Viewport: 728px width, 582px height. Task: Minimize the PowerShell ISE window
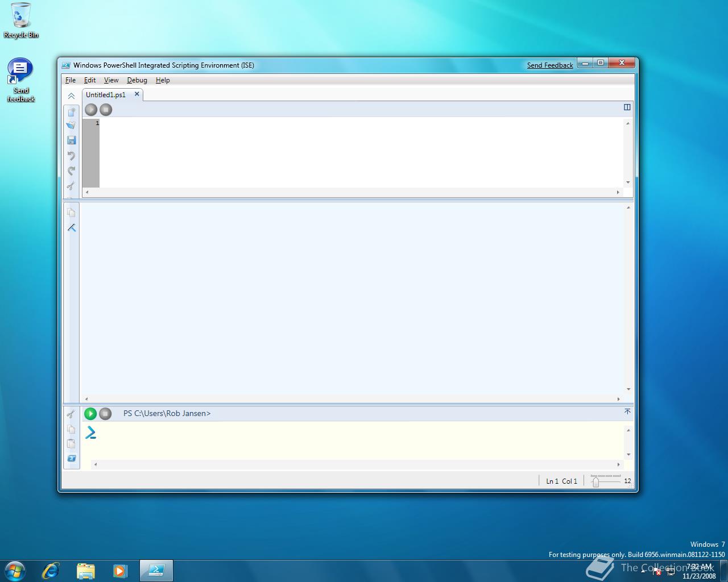coord(585,63)
